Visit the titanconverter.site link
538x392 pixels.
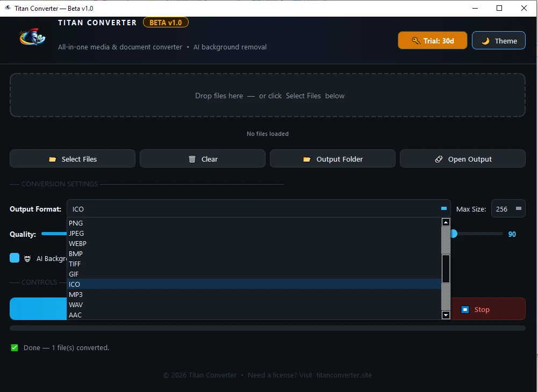click(x=344, y=375)
